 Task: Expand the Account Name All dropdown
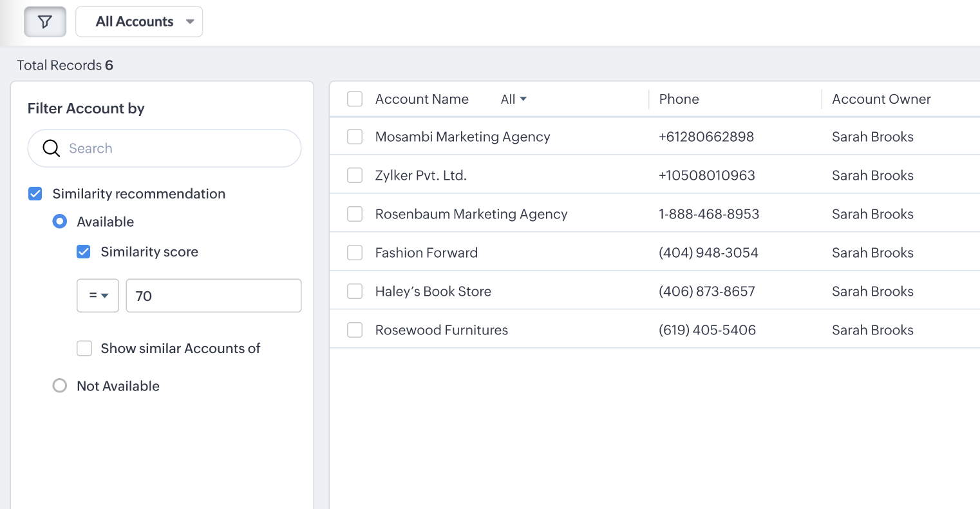[514, 99]
